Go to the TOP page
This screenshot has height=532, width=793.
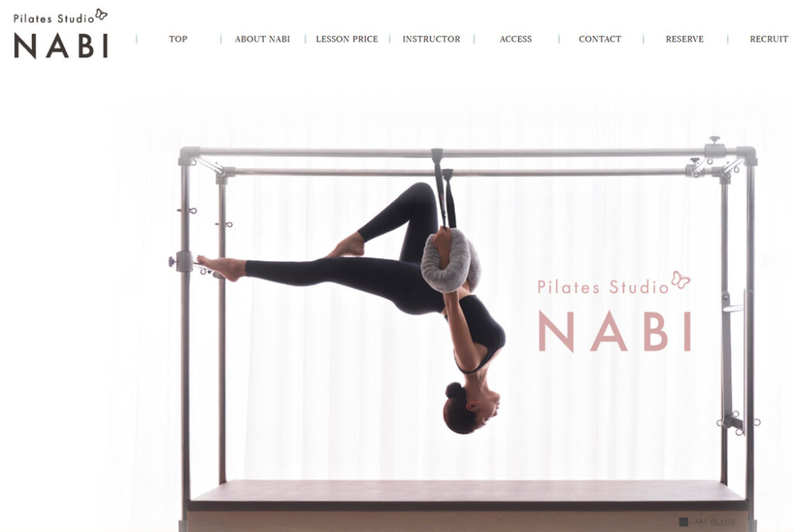pos(178,39)
